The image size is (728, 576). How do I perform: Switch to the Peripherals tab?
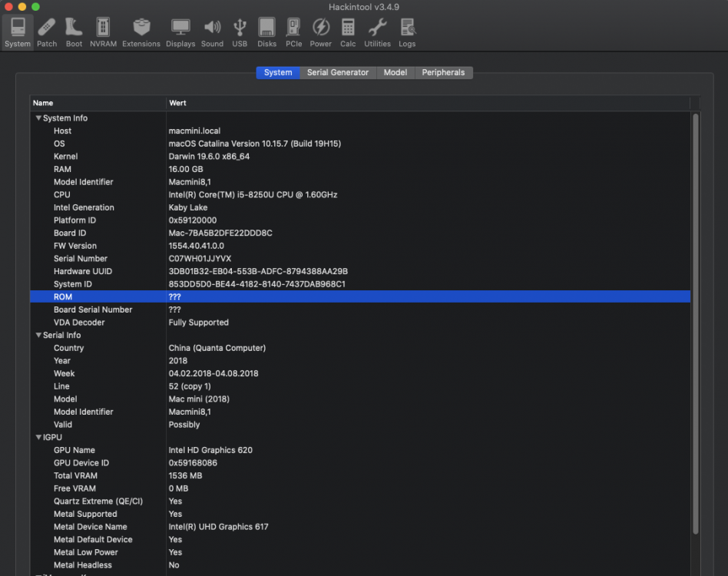point(443,72)
